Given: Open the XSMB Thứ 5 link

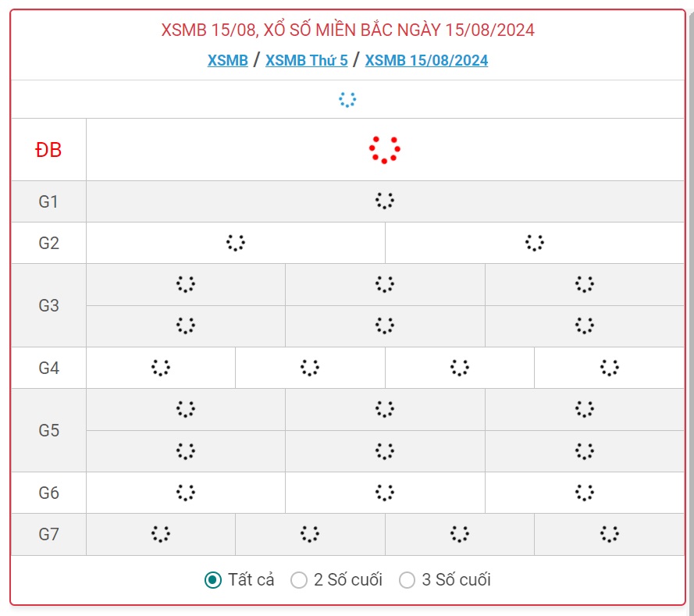Looking at the screenshot, I should pos(306,60).
